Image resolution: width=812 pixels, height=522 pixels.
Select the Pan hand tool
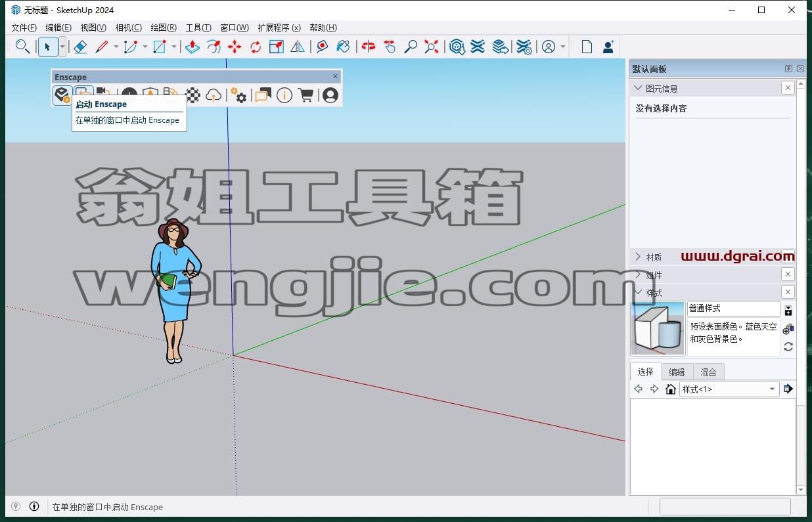point(390,47)
